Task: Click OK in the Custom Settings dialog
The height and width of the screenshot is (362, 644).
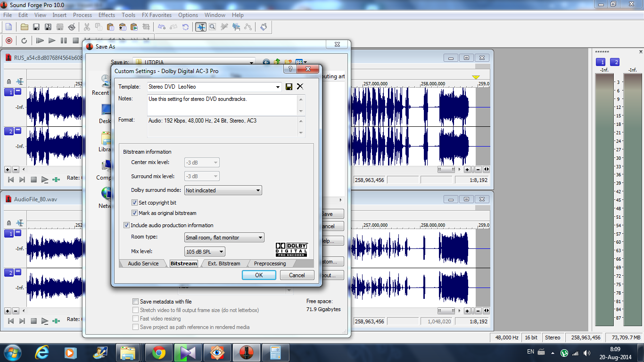Action: tap(259, 275)
